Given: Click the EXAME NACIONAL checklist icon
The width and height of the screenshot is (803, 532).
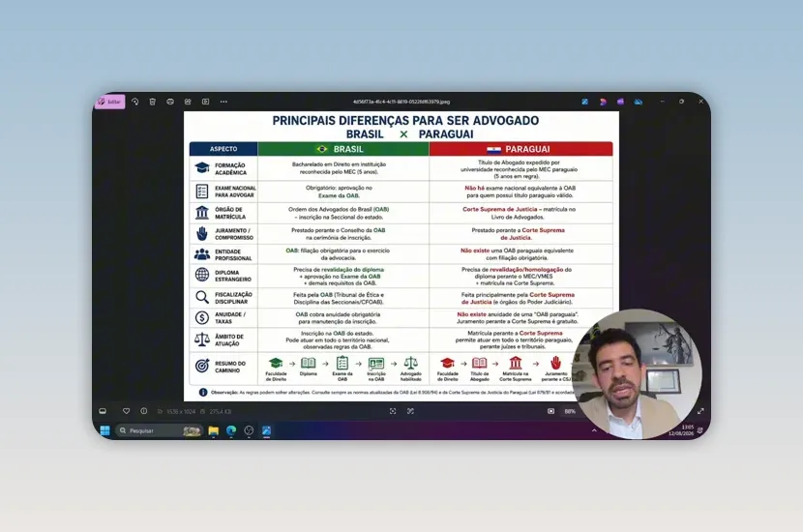Looking at the screenshot, I should [x=202, y=192].
